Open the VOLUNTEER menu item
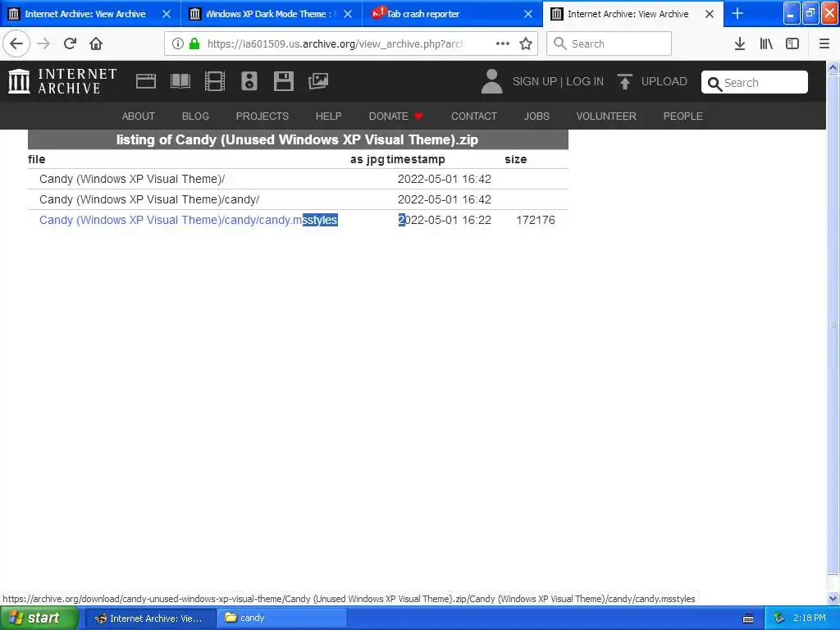Image resolution: width=840 pixels, height=630 pixels. pyautogui.click(x=606, y=116)
